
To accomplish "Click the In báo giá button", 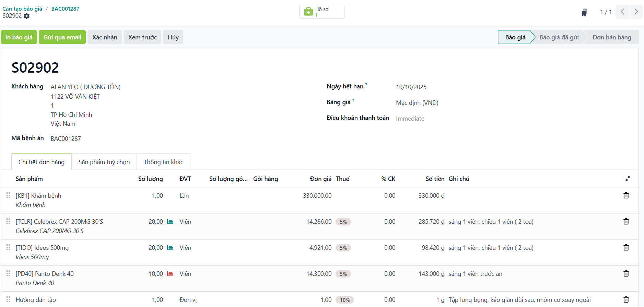I will coord(19,37).
